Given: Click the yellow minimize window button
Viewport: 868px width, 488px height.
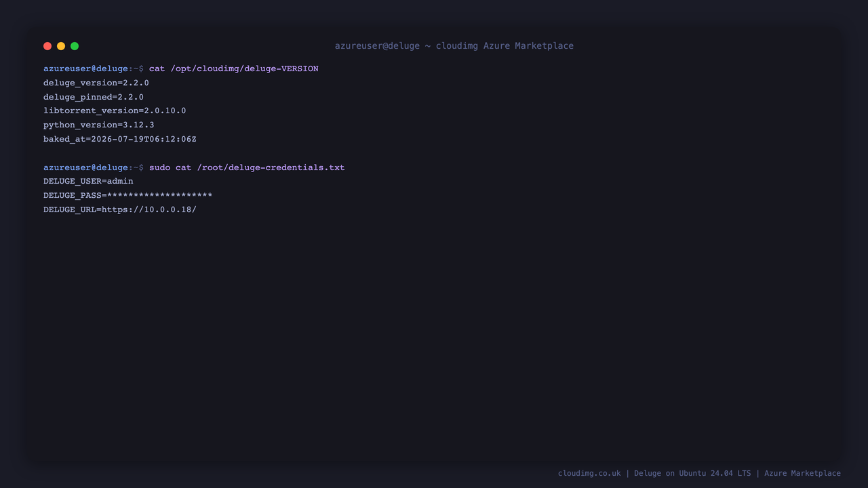Looking at the screenshot, I should pos(61,46).
